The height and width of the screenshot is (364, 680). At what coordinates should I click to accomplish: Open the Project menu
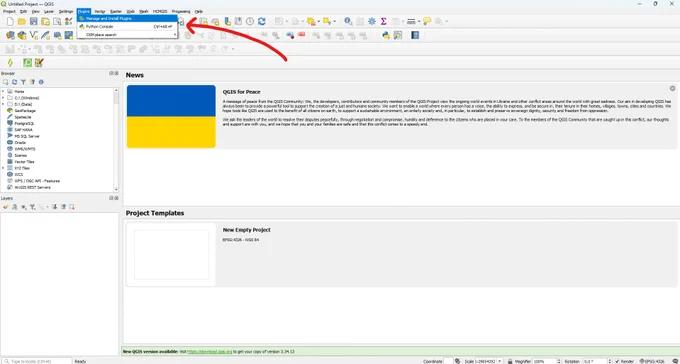point(9,11)
